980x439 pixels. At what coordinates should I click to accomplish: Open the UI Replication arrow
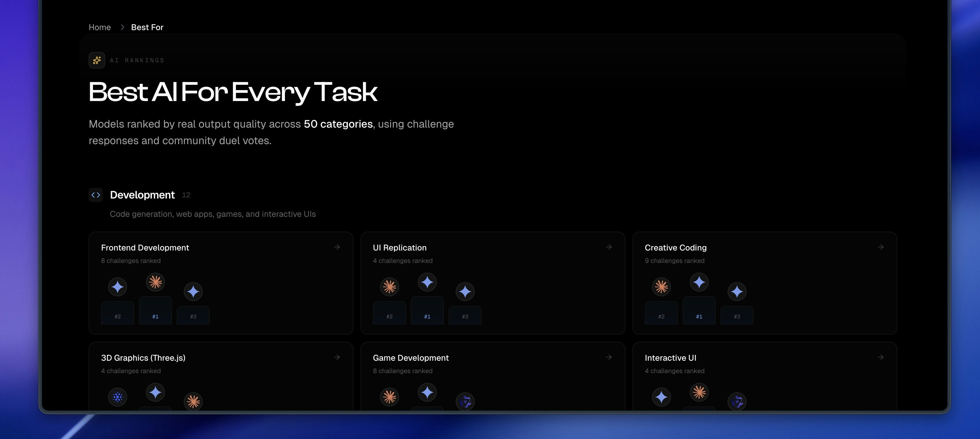[x=609, y=247]
